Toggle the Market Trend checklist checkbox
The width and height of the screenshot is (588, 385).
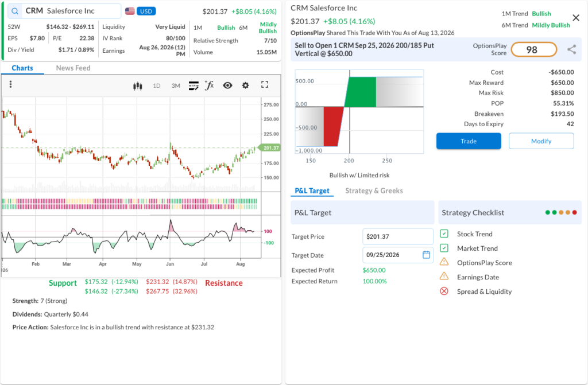(444, 248)
